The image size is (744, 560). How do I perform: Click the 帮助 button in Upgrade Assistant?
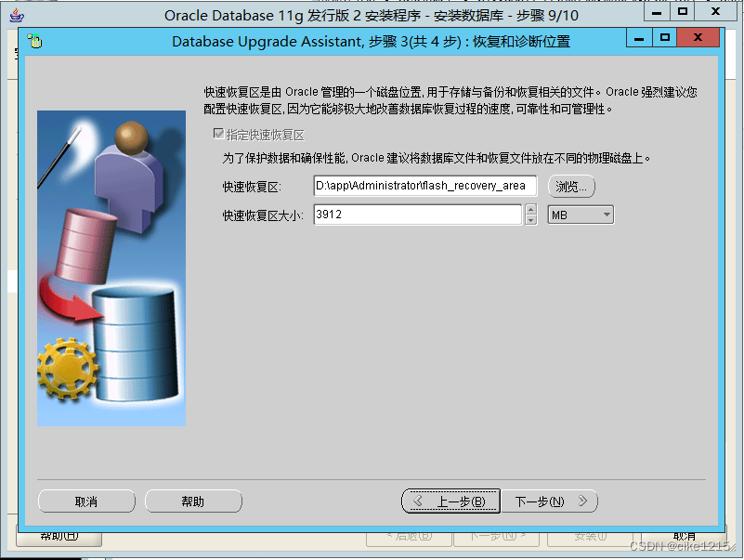pos(193,501)
